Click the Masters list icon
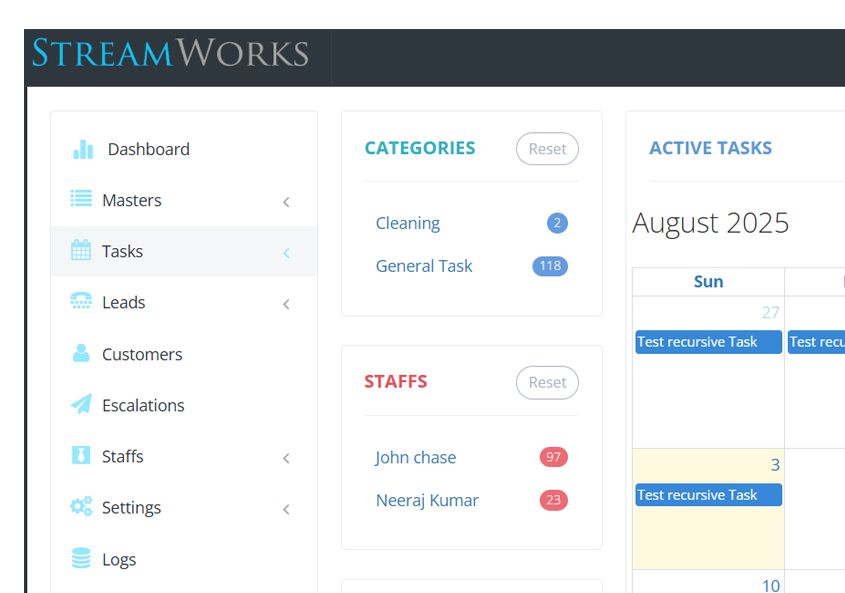Viewport: 845px width, 593px height. pyautogui.click(x=81, y=199)
